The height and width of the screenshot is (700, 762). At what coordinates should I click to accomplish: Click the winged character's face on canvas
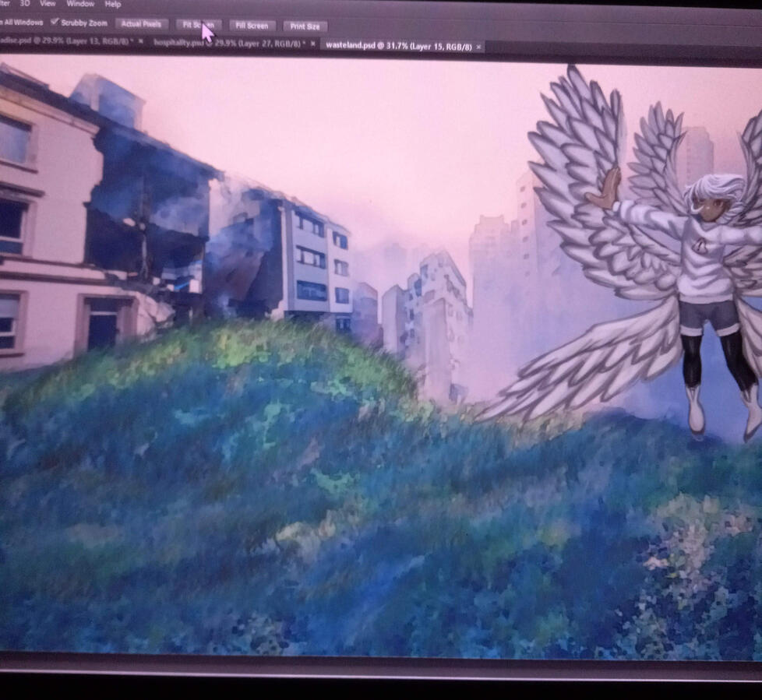click(708, 206)
